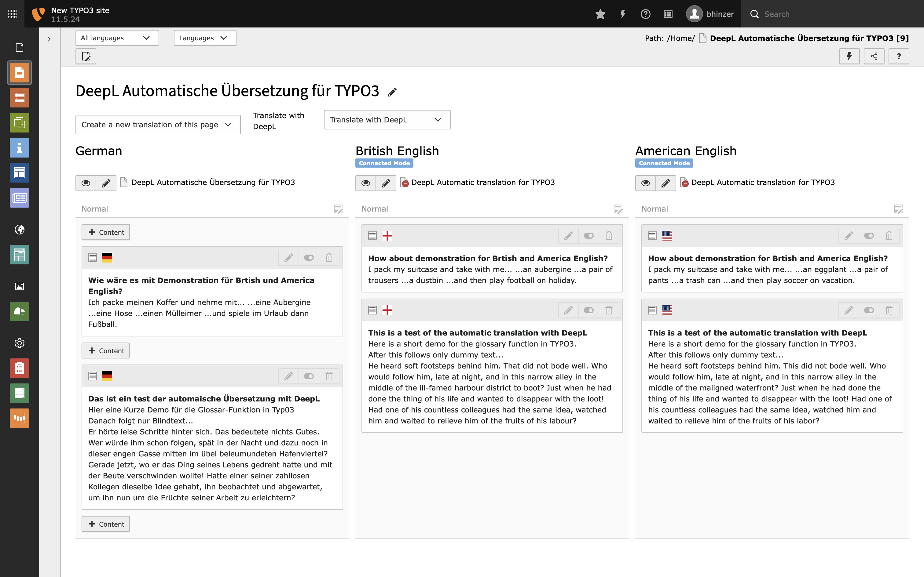
Task: Add content below the German test element
Action: coord(105,524)
